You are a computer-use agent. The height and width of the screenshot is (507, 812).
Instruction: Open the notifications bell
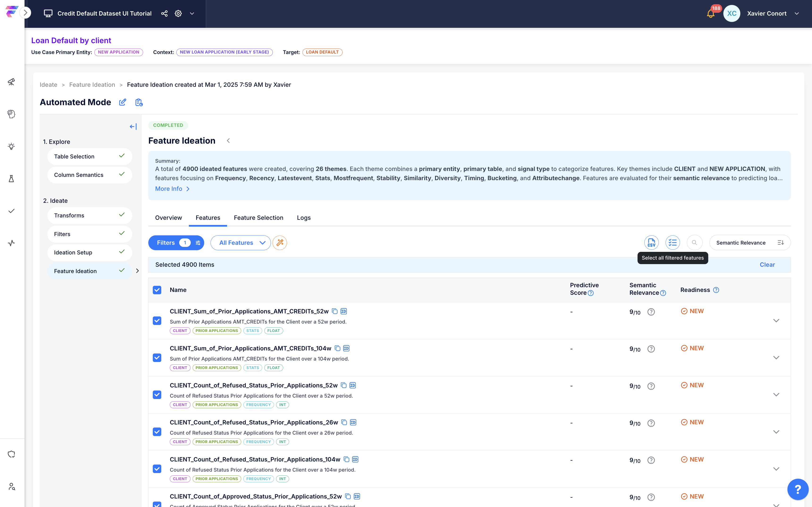coord(710,14)
